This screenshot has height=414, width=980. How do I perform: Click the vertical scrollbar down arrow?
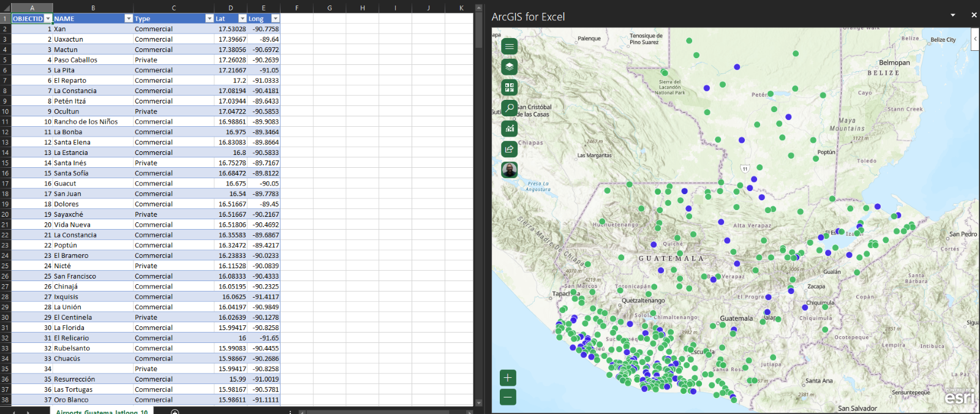479,403
